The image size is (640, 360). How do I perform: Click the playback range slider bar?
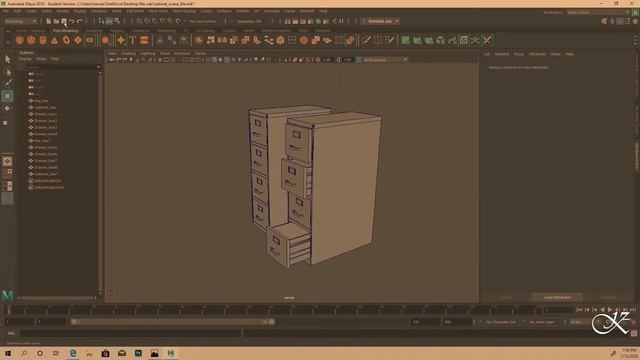point(172,322)
